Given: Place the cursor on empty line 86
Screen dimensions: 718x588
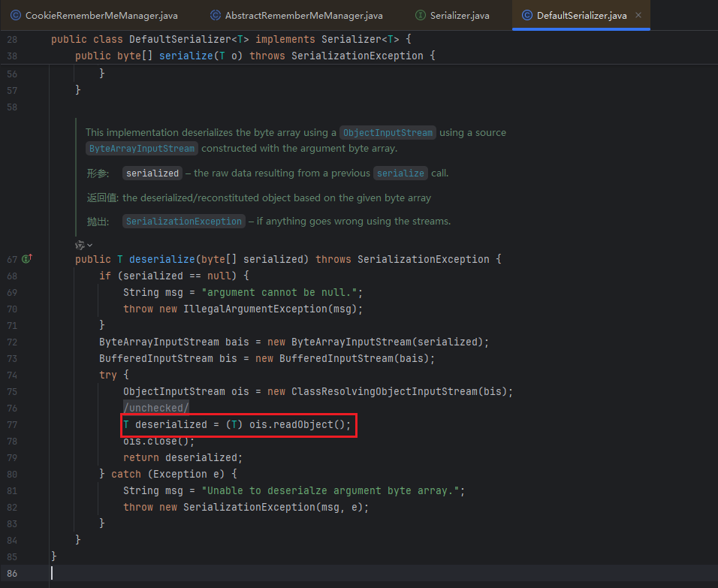Looking at the screenshot, I should point(225,572).
